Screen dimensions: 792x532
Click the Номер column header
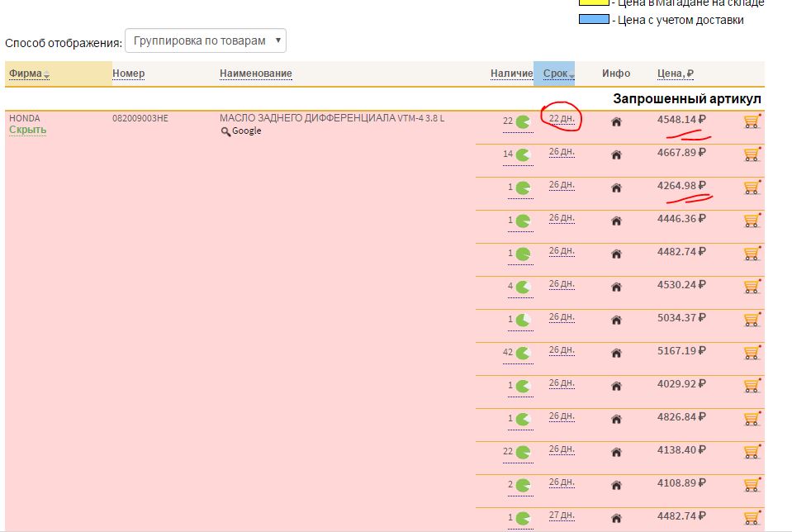click(x=128, y=74)
